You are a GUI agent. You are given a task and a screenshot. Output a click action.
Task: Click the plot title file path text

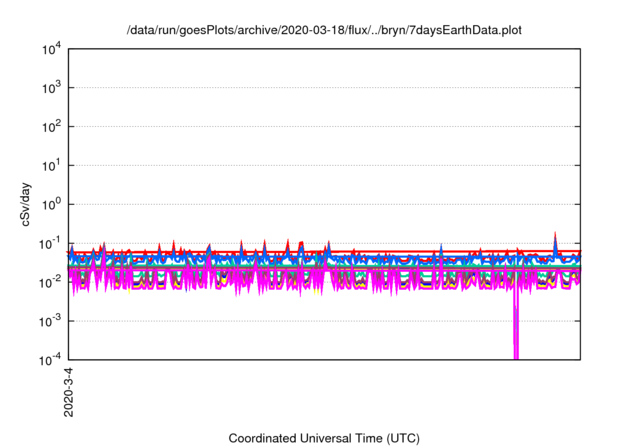point(323,31)
